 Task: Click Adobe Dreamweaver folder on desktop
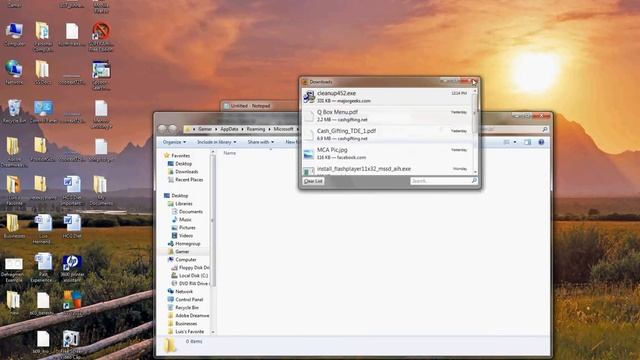(x=13, y=151)
